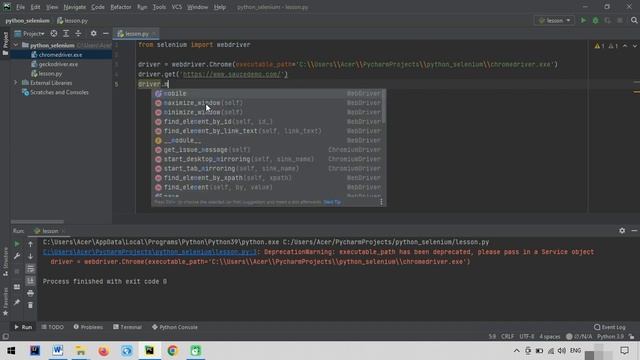Click the select opened file target icon
This screenshot has width=640, height=360.
54,33
